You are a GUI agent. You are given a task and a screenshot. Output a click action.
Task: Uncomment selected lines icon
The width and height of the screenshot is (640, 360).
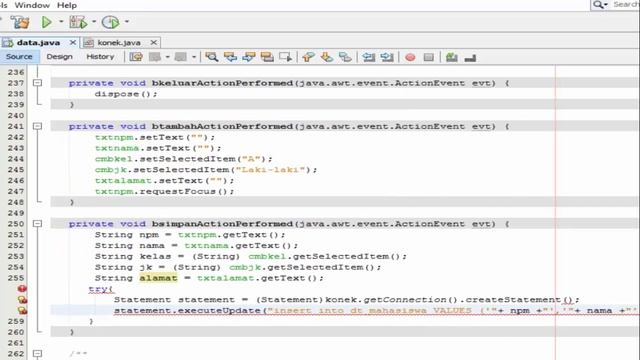click(470, 58)
